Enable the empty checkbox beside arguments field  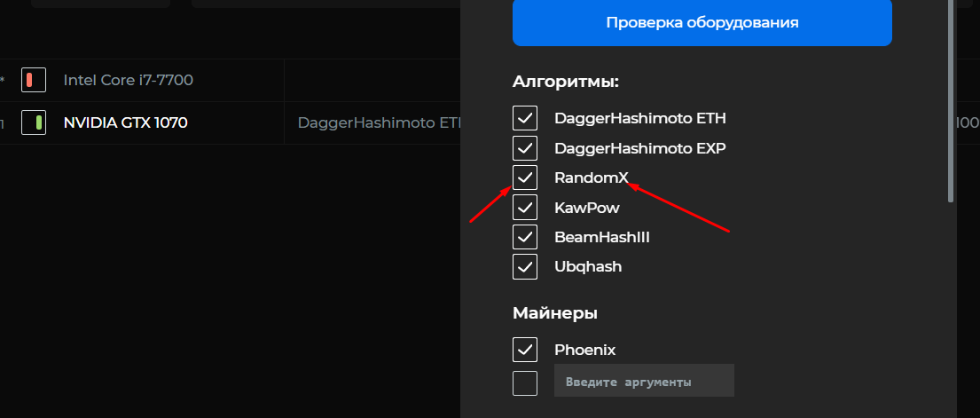point(525,383)
